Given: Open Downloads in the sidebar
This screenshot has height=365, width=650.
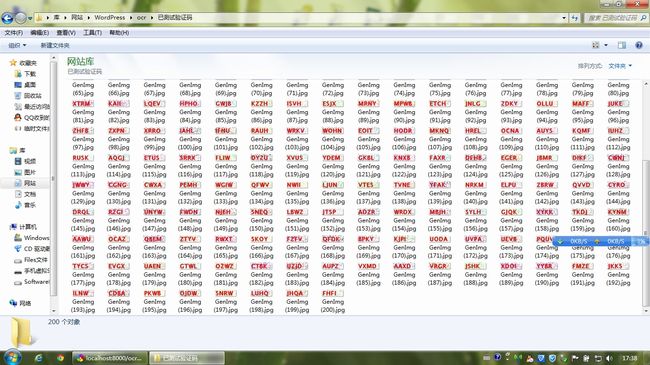Looking at the screenshot, I should [26, 74].
